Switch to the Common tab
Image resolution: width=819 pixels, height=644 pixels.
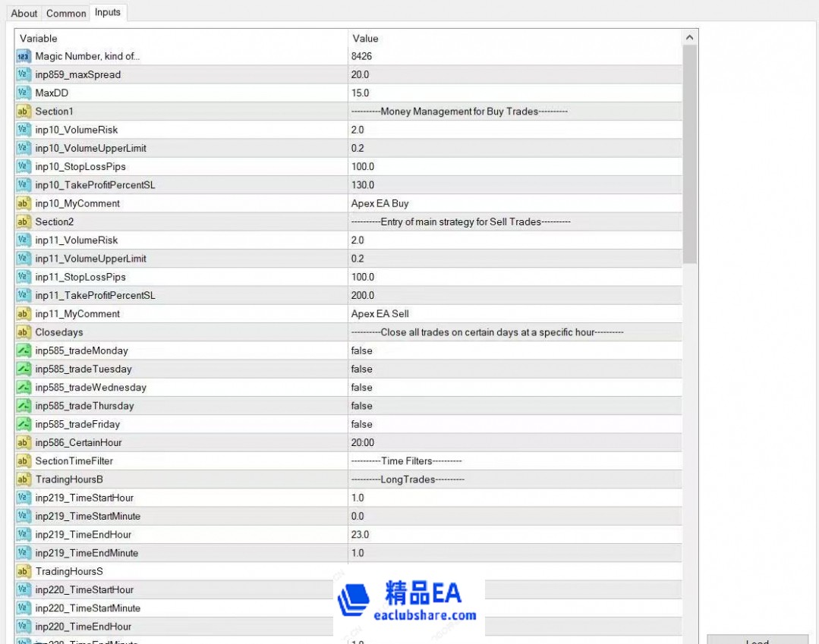click(66, 13)
